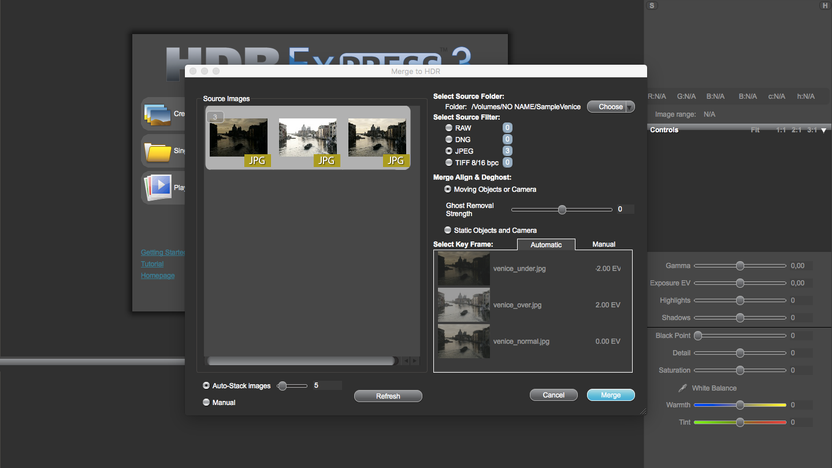The image size is (832, 468).
Task: Select the venice_over.jpg key frame row
Action: [x=533, y=305]
